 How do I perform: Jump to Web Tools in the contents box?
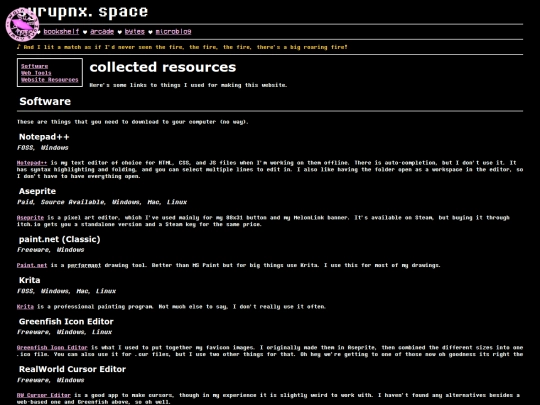(36, 73)
